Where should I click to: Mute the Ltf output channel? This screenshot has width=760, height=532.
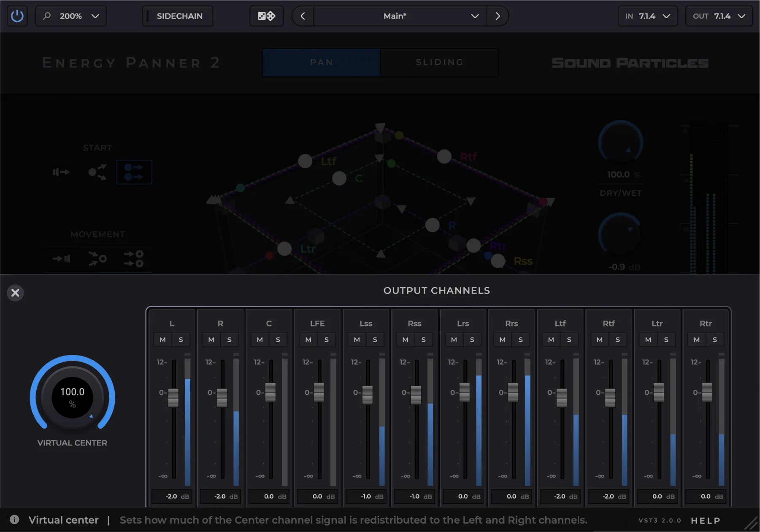click(551, 340)
